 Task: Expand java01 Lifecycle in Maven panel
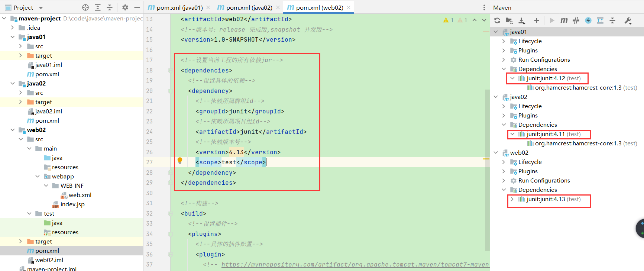504,41
